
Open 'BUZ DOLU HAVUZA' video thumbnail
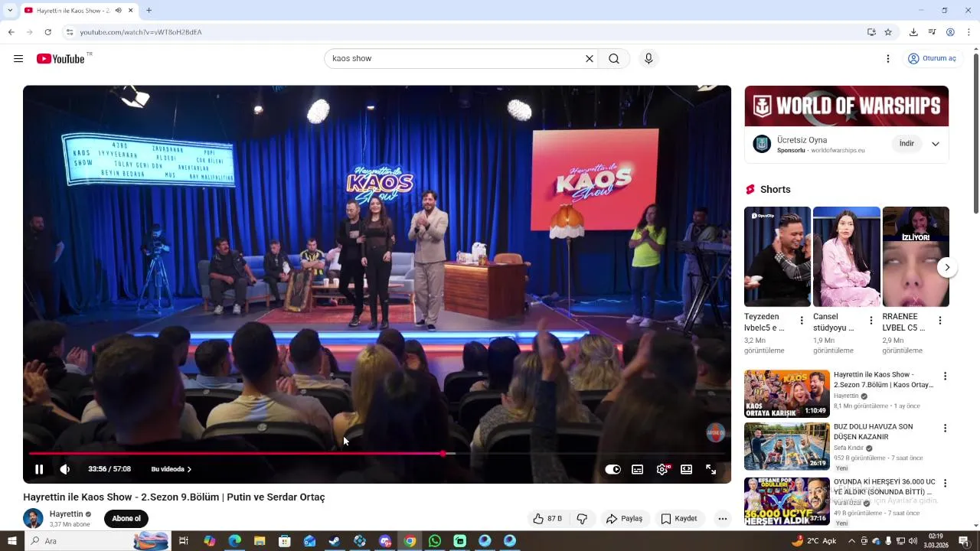(787, 446)
